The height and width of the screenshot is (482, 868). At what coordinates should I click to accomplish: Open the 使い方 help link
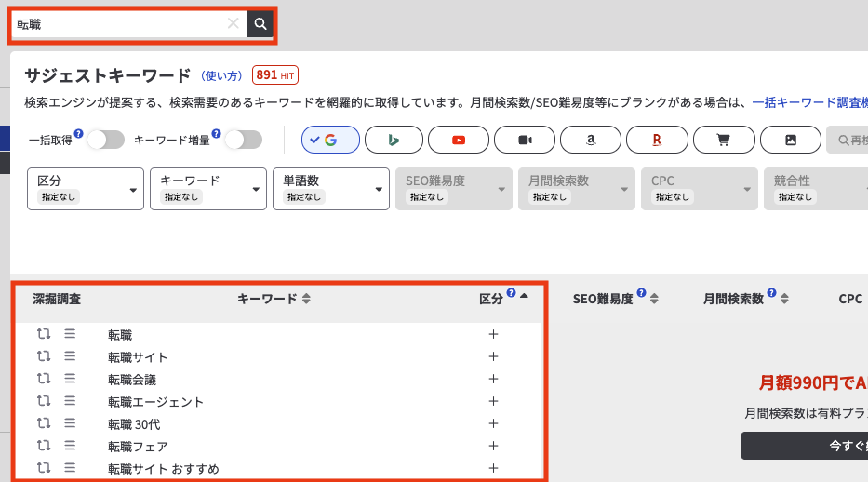221,75
